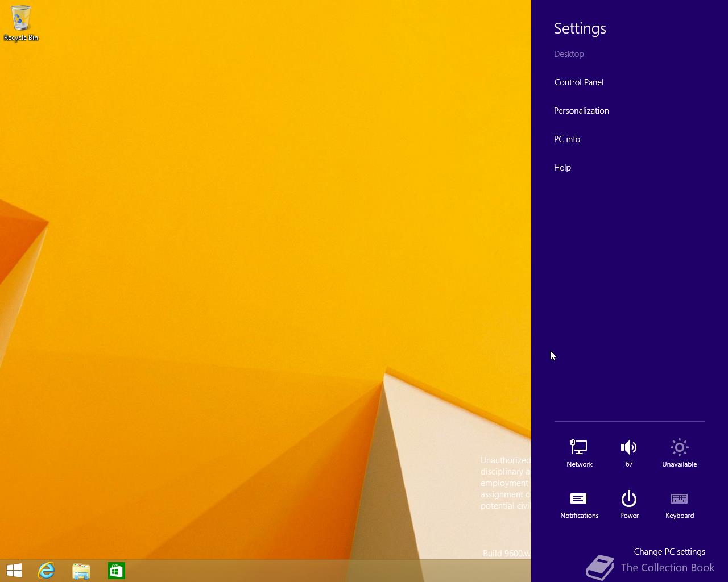Viewport: 728px width, 582px height.
Task: Open Network settings icon
Action: click(579, 453)
